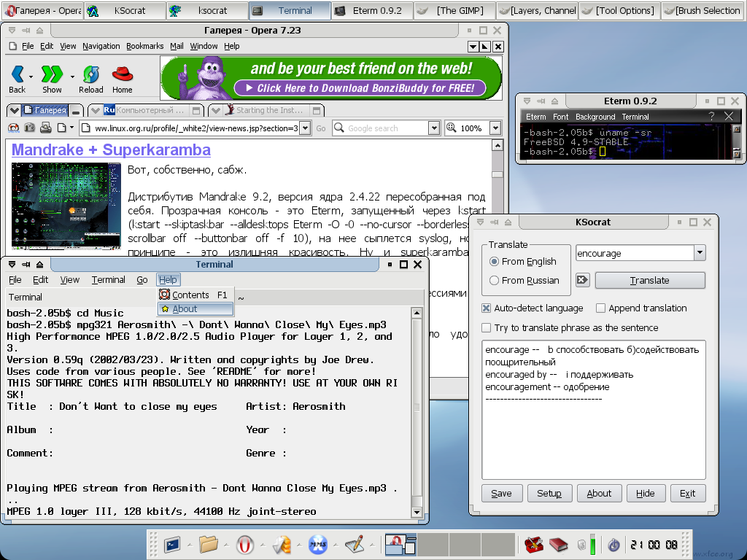Launch Opera from the bottom panel

[245, 544]
